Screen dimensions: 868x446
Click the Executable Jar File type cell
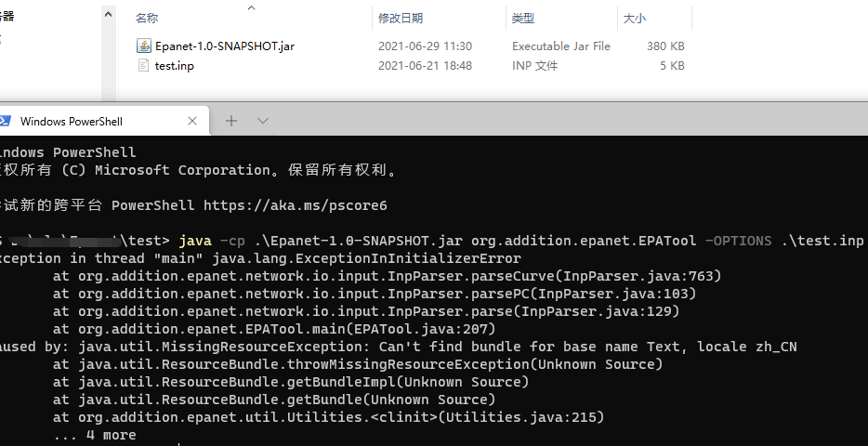click(560, 46)
